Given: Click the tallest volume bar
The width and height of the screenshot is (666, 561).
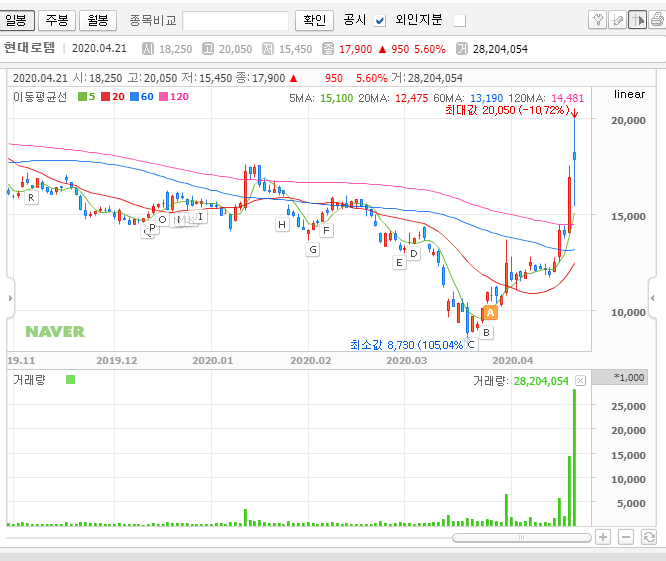Looking at the screenshot, I should coord(575,457).
